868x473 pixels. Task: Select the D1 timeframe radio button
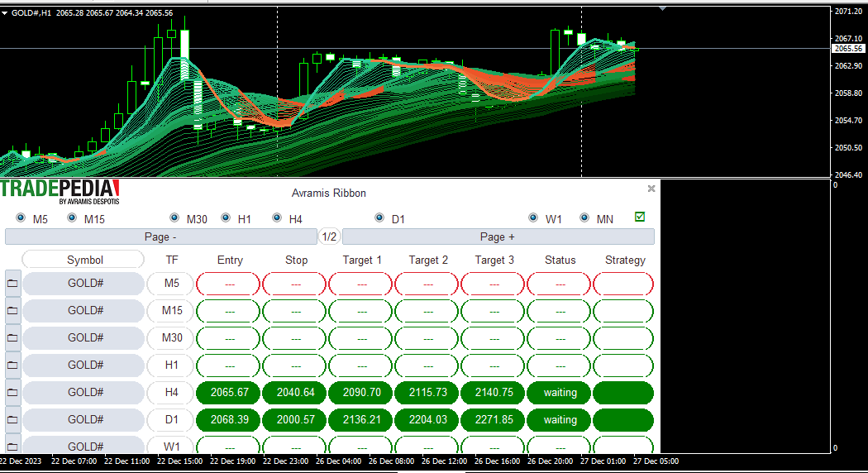coord(379,217)
